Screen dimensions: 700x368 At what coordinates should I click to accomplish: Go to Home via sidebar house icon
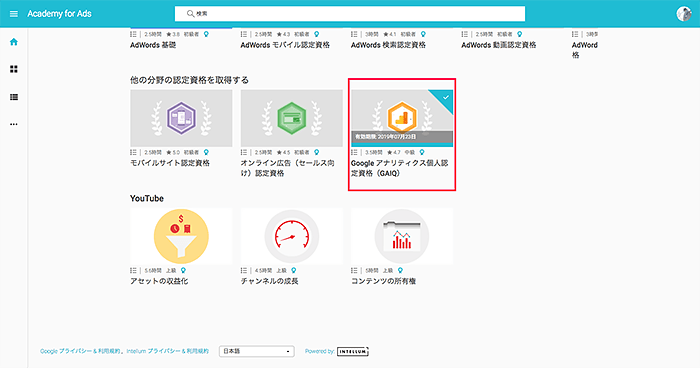[x=14, y=42]
